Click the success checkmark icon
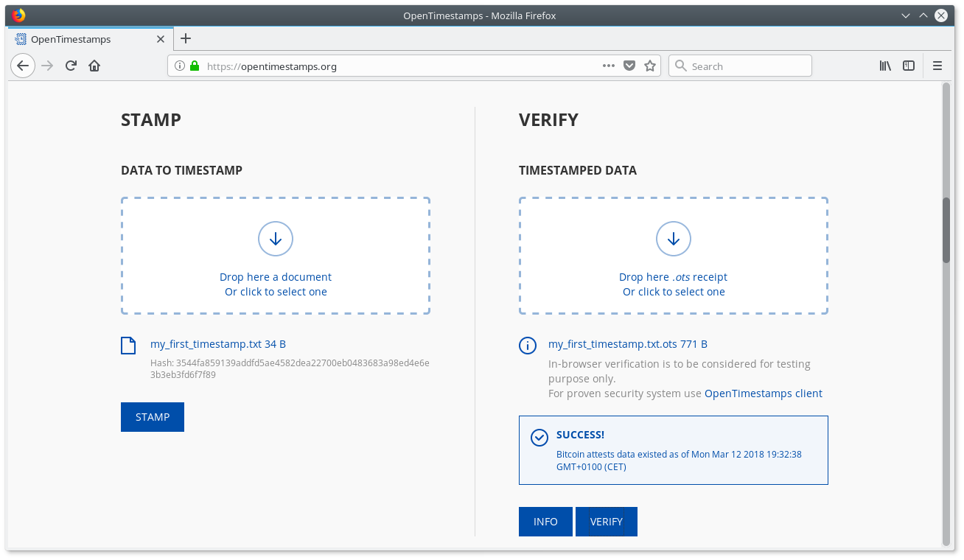Screen dimensions: 964x560 pyautogui.click(x=539, y=438)
